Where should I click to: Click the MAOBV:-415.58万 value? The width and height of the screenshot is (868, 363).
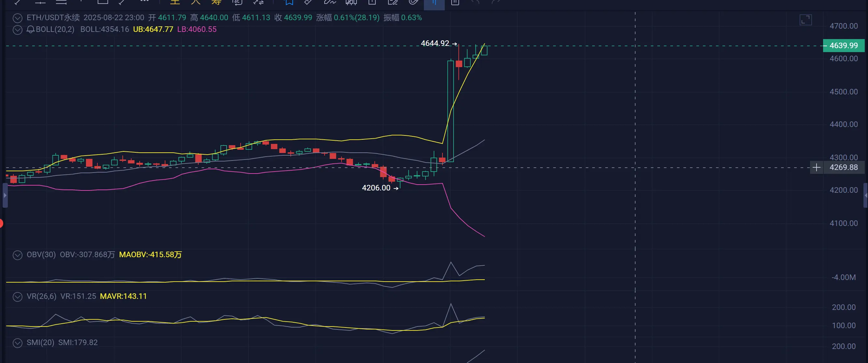coord(150,255)
